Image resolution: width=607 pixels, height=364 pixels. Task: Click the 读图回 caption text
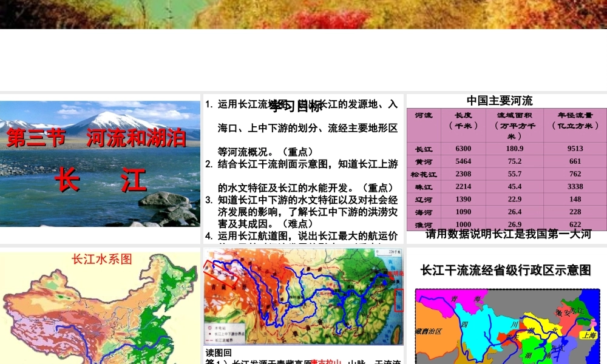click(219, 352)
